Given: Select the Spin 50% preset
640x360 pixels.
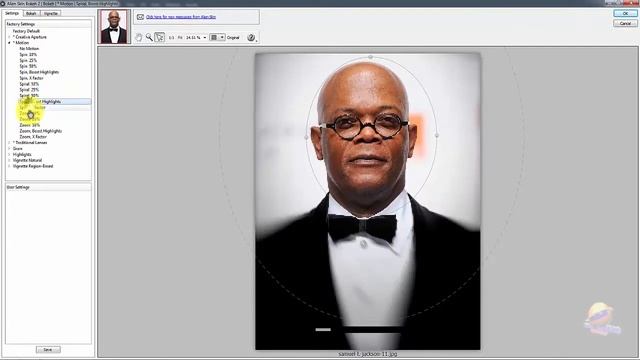Looking at the screenshot, I should [x=28, y=66].
